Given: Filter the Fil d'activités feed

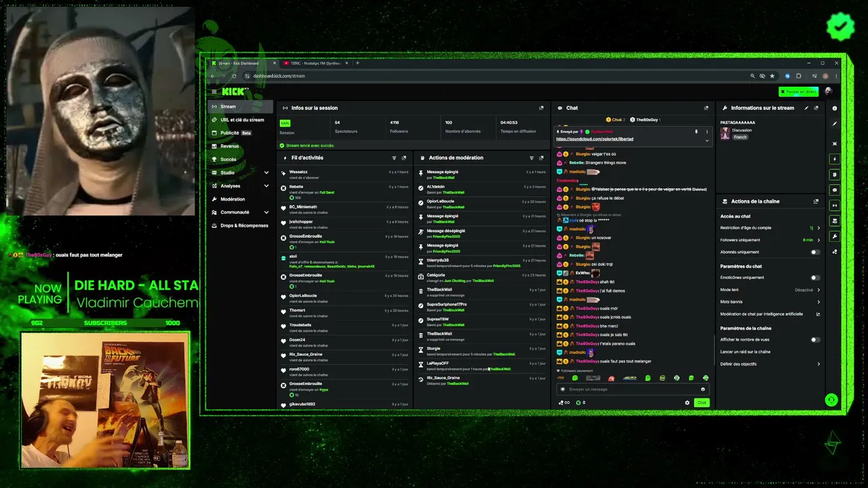Looking at the screenshot, I should coord(394,158).
